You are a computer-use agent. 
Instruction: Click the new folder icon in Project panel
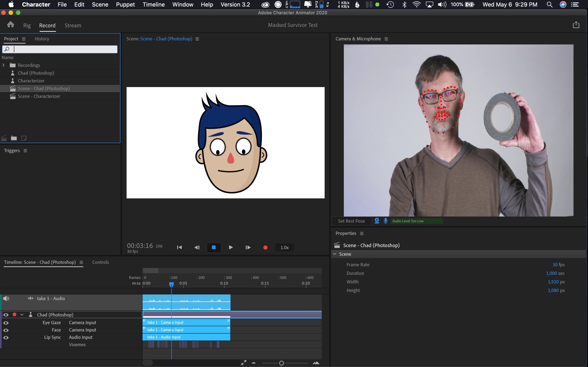click(x=14, y=138)
